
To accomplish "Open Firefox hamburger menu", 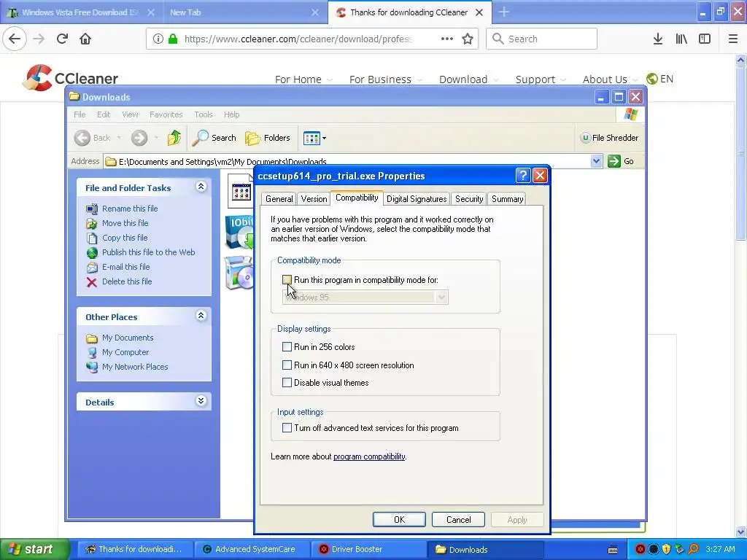I will click(733, 39).
